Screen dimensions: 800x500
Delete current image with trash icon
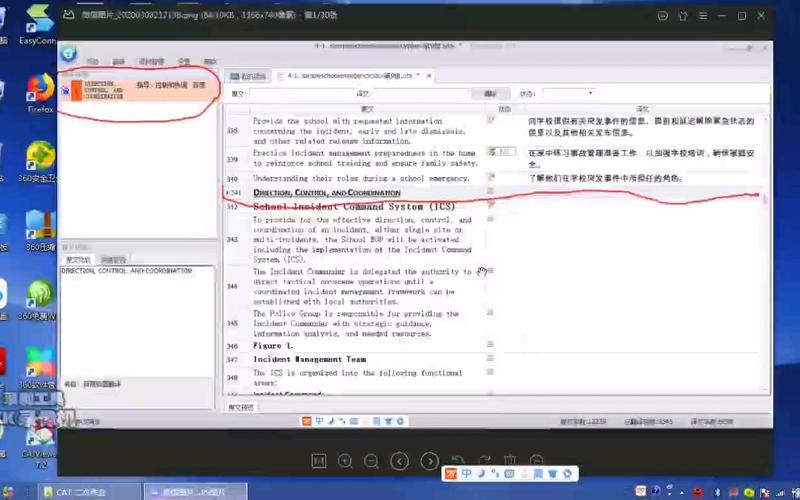[511, 461]
